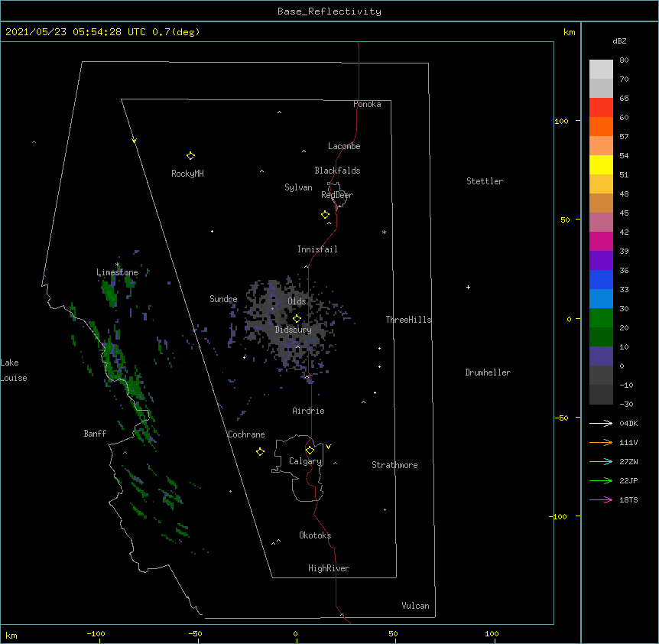The image size is (659, 644).
Task: Click the white plus marker south of Stettler
Action: [468, 287]
